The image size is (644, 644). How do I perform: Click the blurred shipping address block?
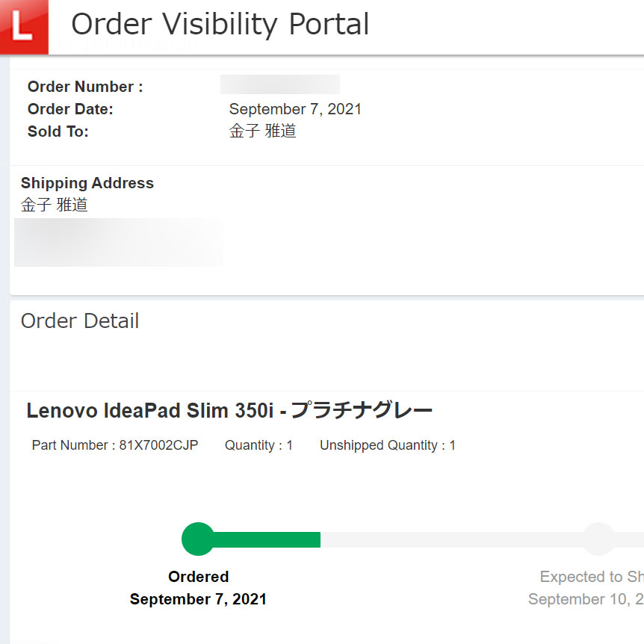point(119,242)
